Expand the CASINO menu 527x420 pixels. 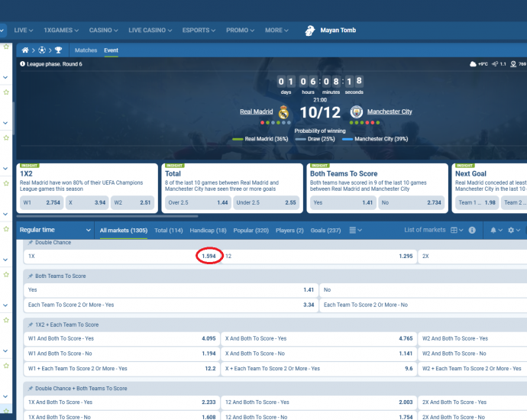(104, 31)
